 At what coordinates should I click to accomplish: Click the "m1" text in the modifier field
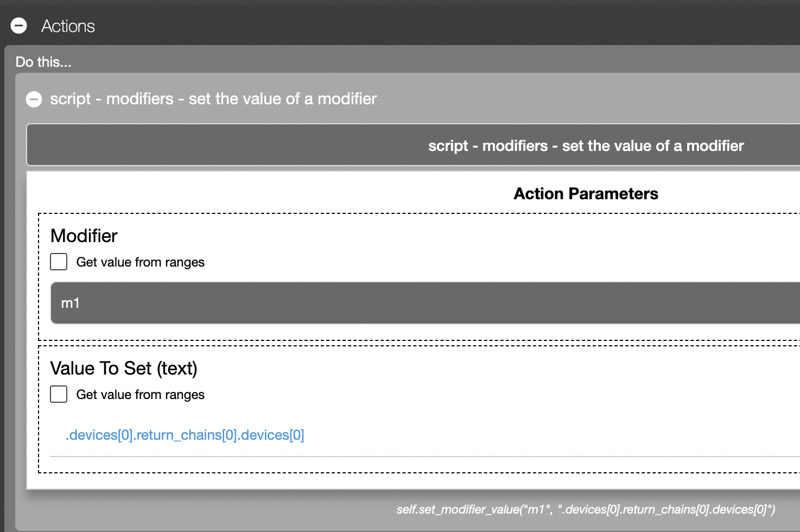70,303
